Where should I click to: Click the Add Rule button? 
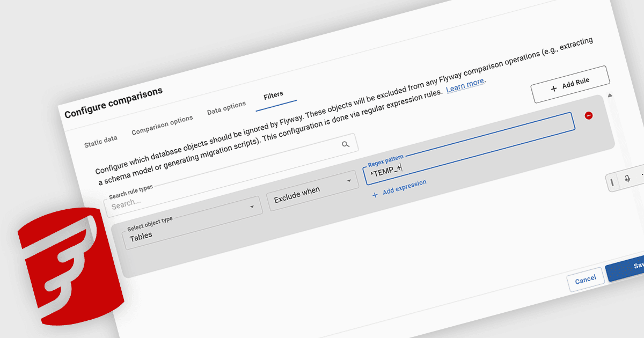click(x=570, y=85)
